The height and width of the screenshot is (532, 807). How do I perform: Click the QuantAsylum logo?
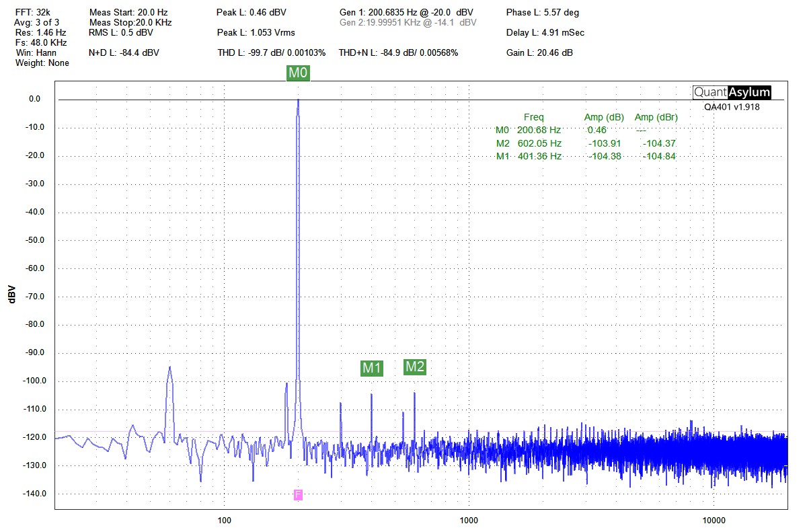pos(732,93)
